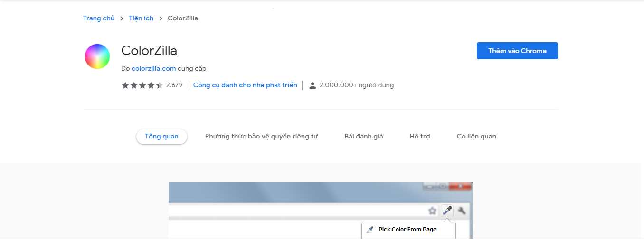The image size is (644, 240).
Task: Click the star bookmark icon in the preview
Action: 432,211
